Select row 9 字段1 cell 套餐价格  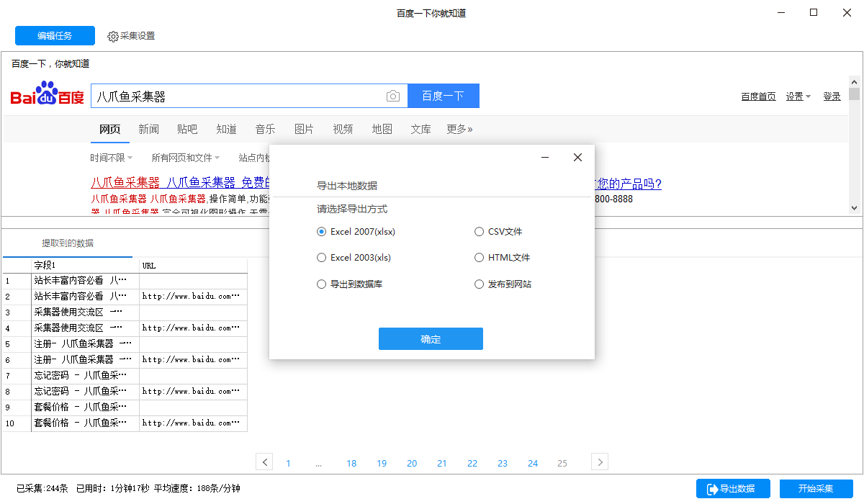point(86,407)
